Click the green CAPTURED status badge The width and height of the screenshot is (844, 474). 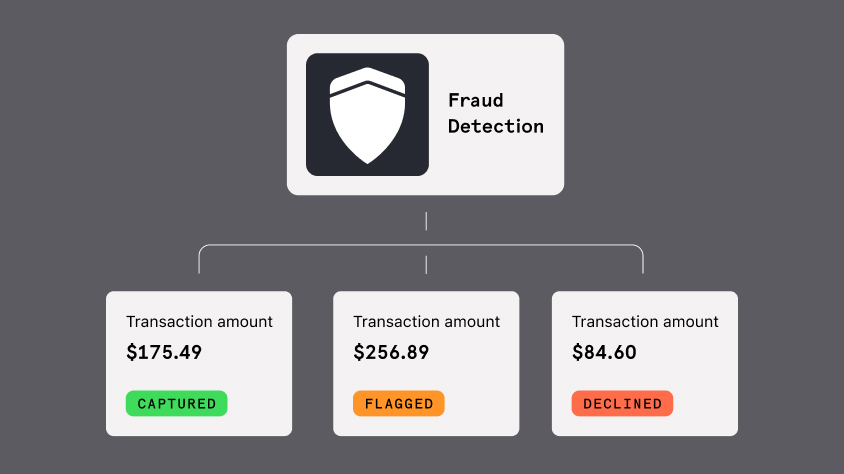[177, 403]
